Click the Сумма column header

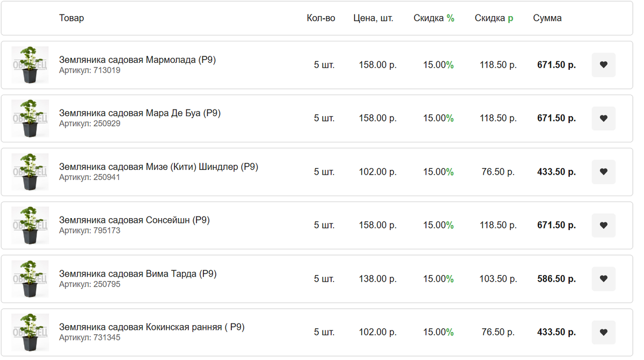click(547, 18)
